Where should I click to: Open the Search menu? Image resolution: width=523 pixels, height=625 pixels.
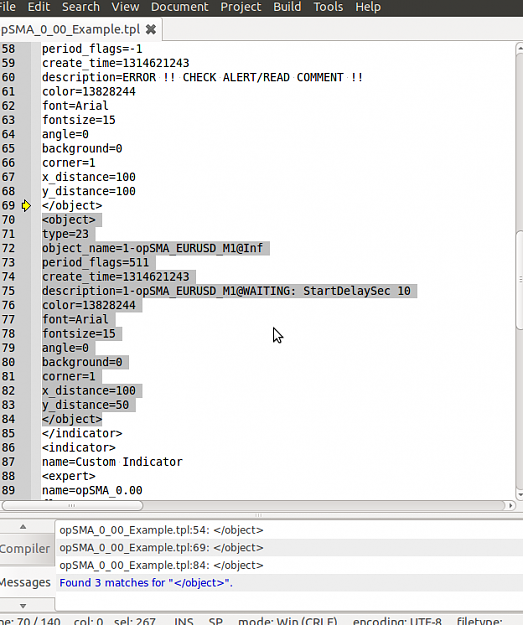click(x=81, y=7)
